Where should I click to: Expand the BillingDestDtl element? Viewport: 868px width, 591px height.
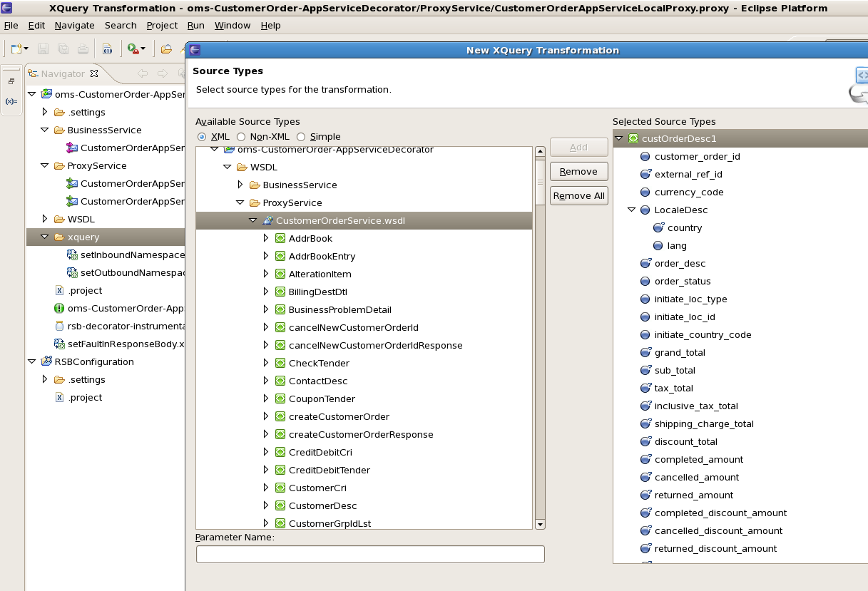[x=265, y=292]
